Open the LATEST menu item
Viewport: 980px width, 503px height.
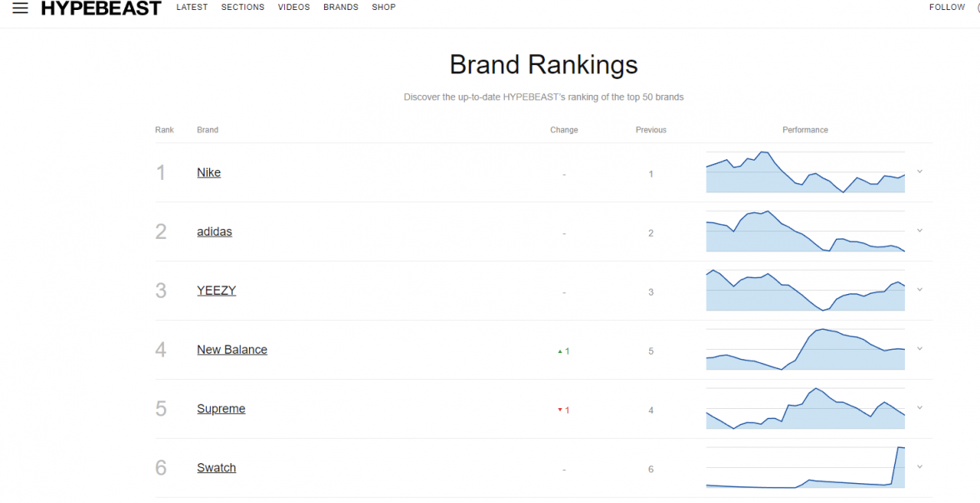click(192, 7)
